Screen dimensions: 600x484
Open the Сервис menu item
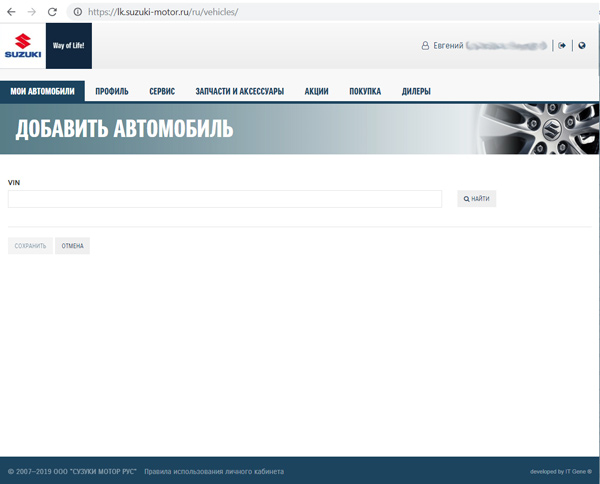point(162,91)
